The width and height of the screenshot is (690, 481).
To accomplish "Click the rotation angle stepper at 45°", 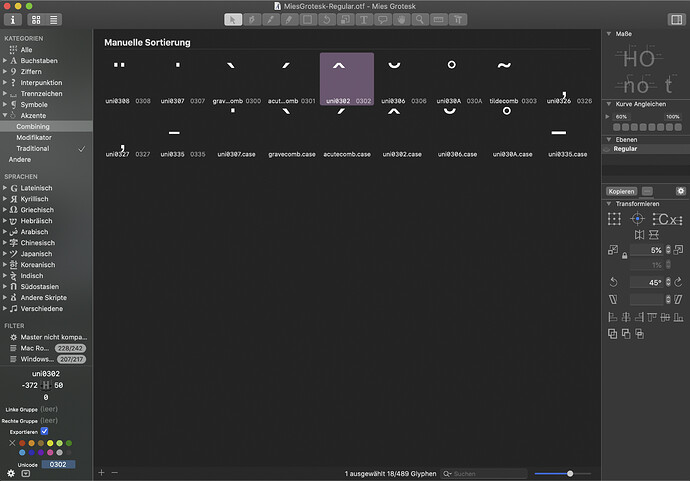I will click(x=668, y=282).
